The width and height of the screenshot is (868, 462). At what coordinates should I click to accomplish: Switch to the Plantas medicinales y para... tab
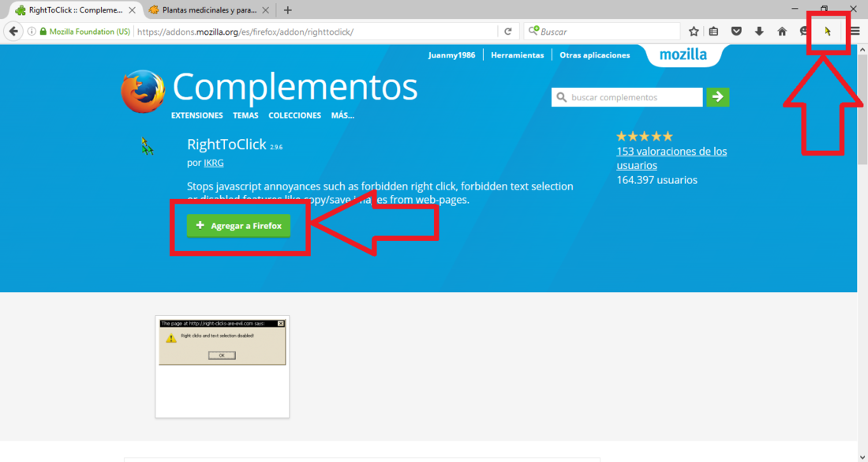click(x=209, y=10)
